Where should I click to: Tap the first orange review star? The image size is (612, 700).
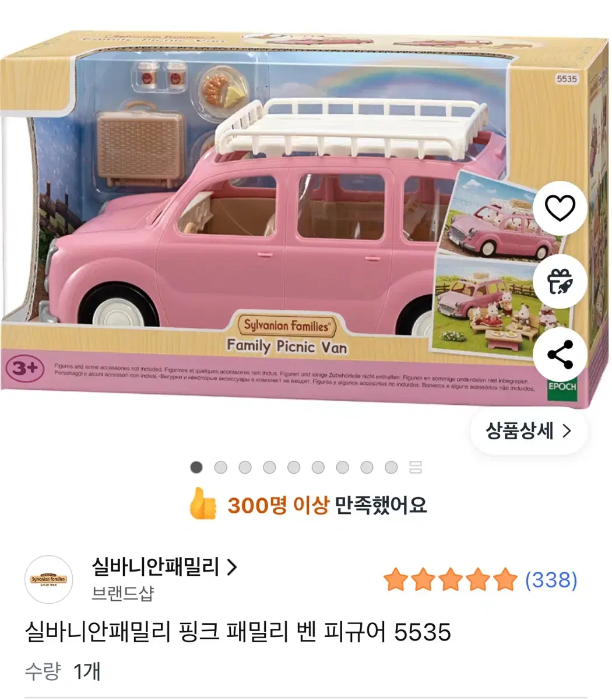[395, 580]
